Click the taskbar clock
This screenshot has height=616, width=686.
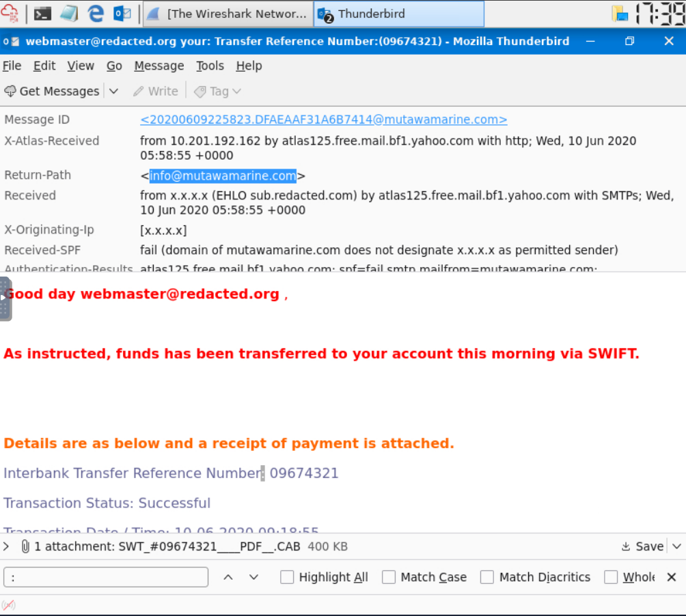click(x=660, y=14)
